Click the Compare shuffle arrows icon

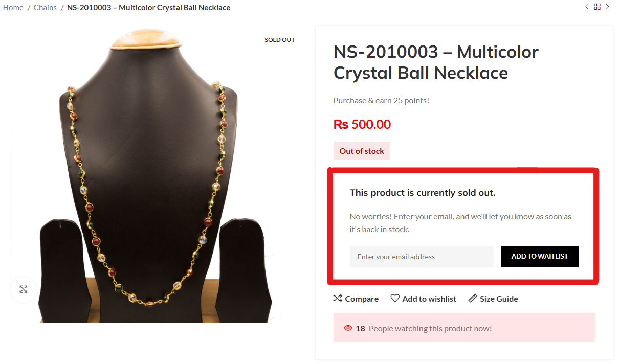(338, 298)
